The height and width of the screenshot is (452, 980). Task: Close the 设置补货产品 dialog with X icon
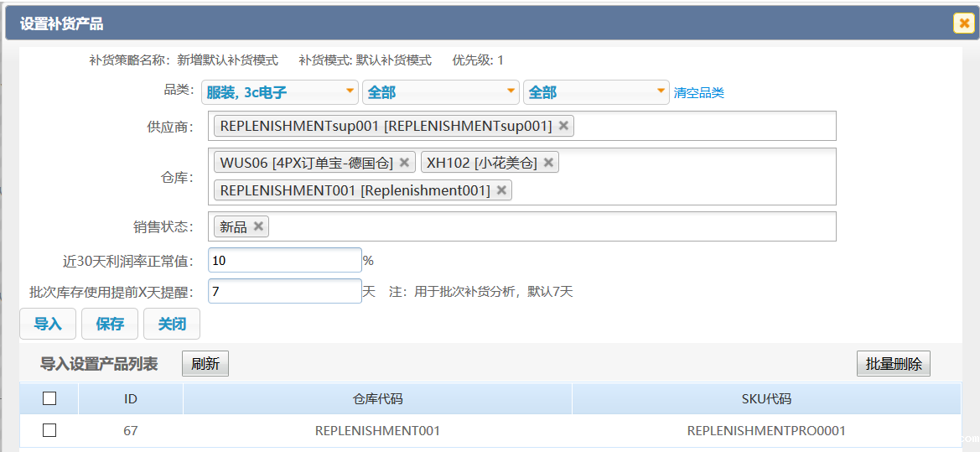[x=963, y=23]
